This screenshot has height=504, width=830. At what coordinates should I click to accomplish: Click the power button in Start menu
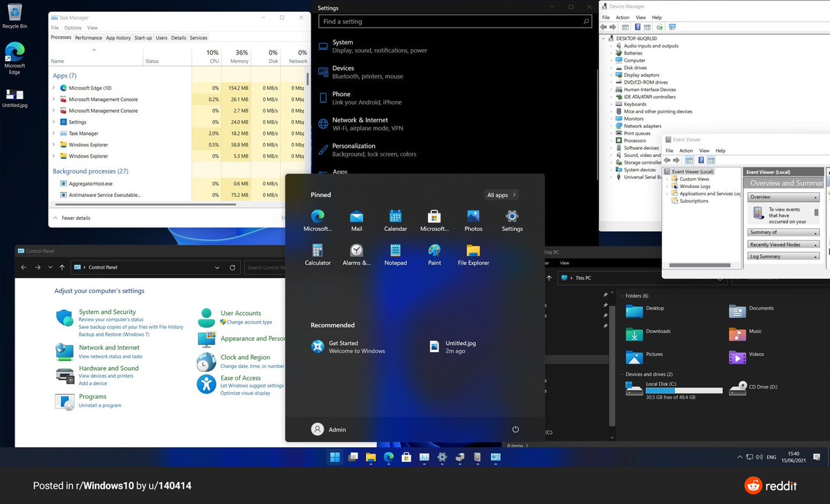point(515,429)
